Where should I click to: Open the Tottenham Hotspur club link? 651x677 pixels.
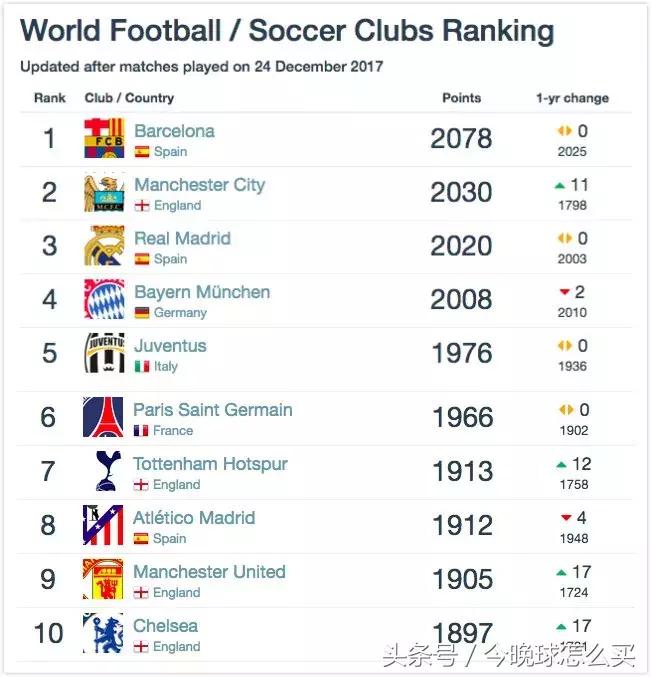click(x=210, y=464)
